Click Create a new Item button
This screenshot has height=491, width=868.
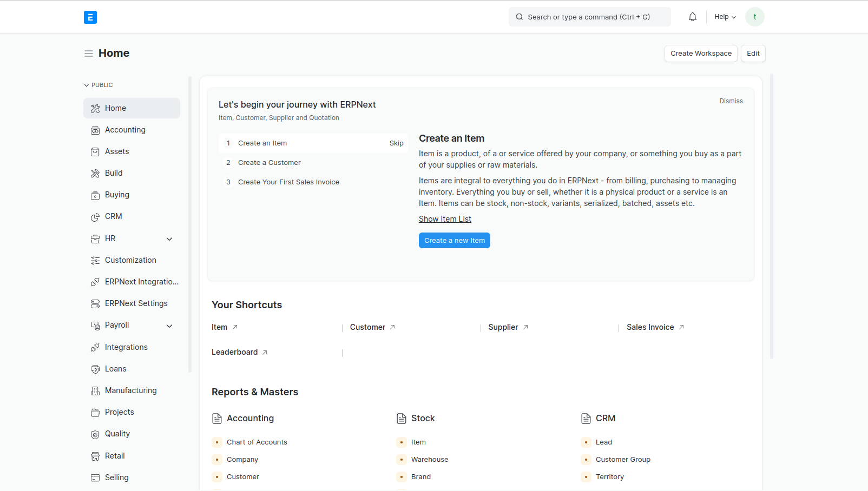455,241
